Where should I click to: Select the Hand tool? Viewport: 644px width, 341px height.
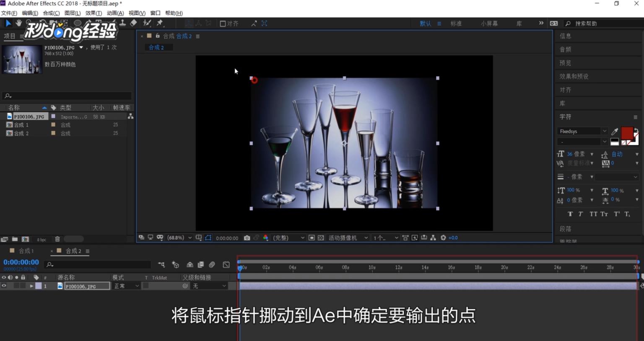click(19, 23)
